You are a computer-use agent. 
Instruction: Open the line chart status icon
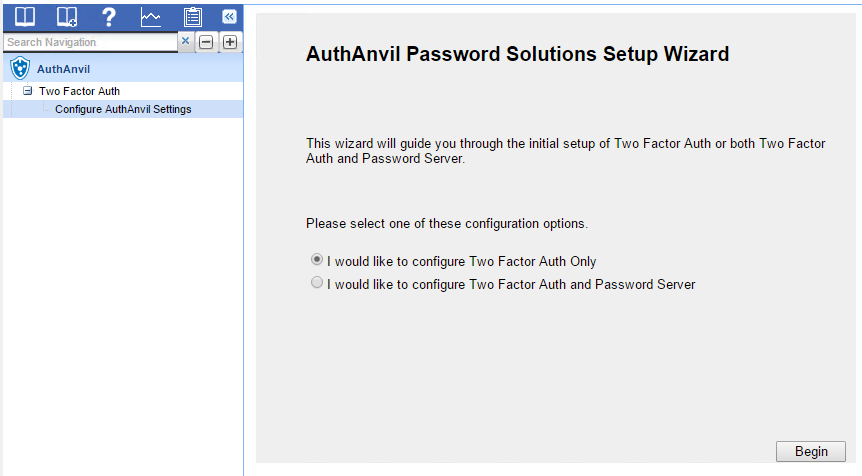151,17
